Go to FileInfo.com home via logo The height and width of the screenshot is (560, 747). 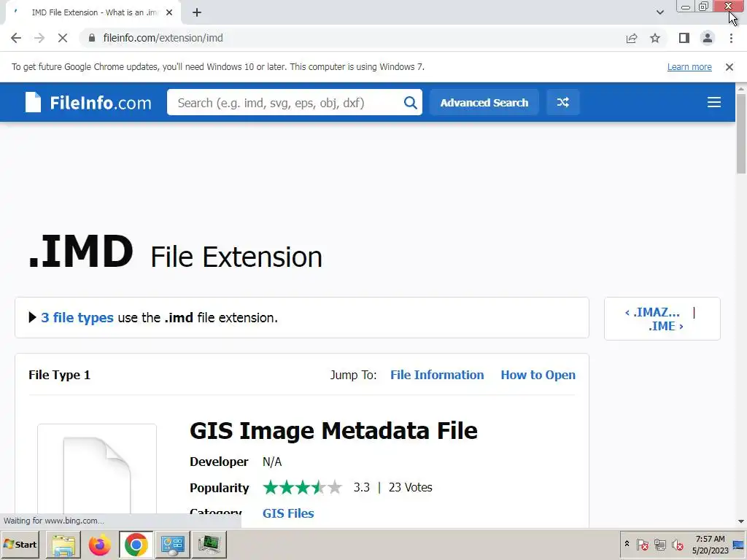(x=88, y=102)
